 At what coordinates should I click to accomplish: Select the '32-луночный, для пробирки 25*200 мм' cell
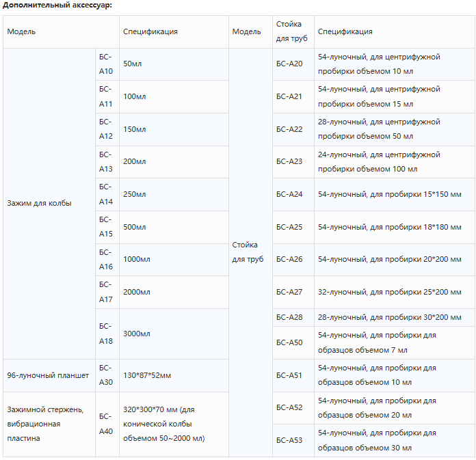[395, 292]
